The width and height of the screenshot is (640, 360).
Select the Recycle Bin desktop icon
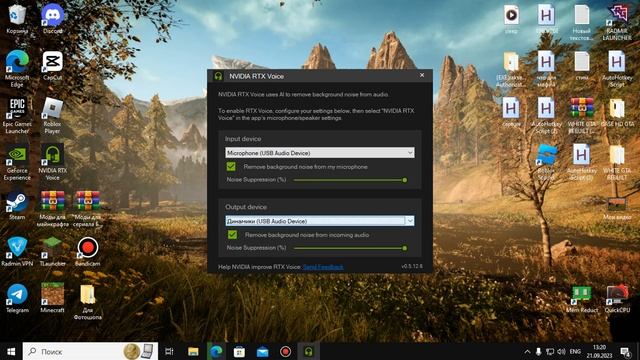17,19
